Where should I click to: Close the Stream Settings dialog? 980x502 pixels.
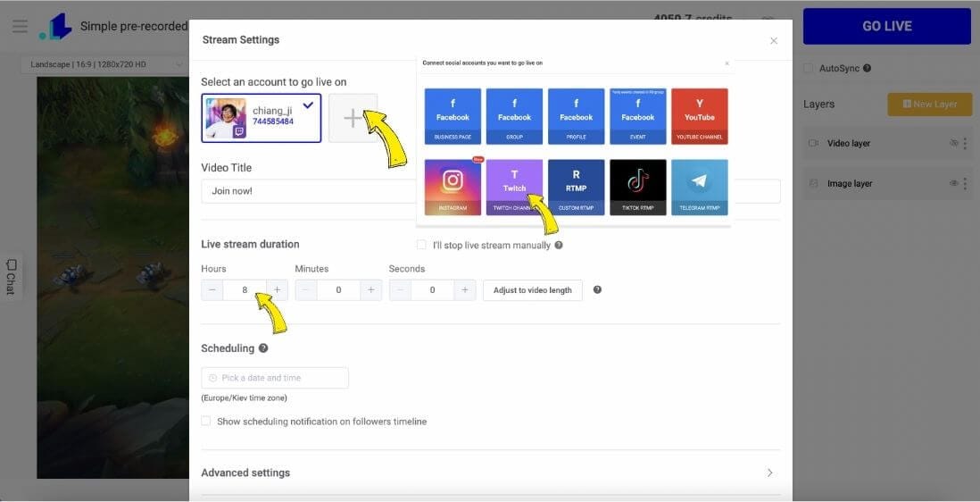coord(774,40)
